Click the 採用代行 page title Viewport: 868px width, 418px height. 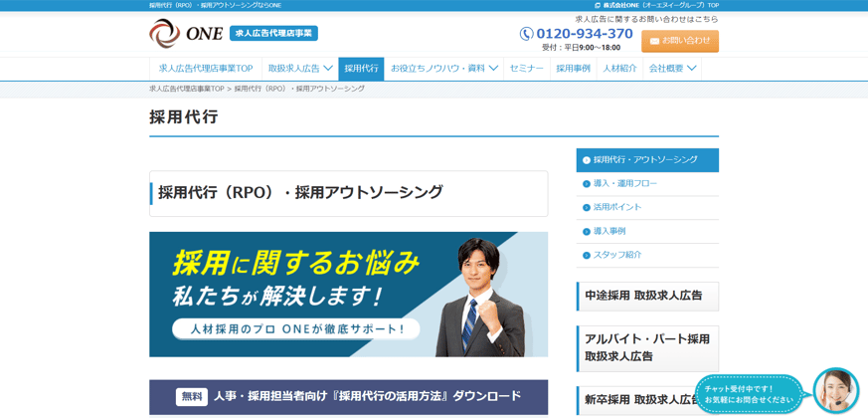(184, 117)
